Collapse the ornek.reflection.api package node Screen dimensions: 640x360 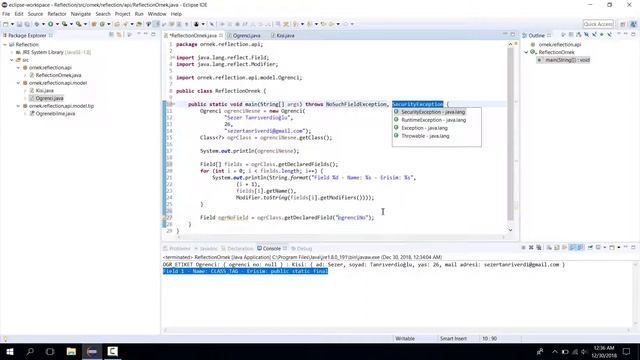click(18, 68)
